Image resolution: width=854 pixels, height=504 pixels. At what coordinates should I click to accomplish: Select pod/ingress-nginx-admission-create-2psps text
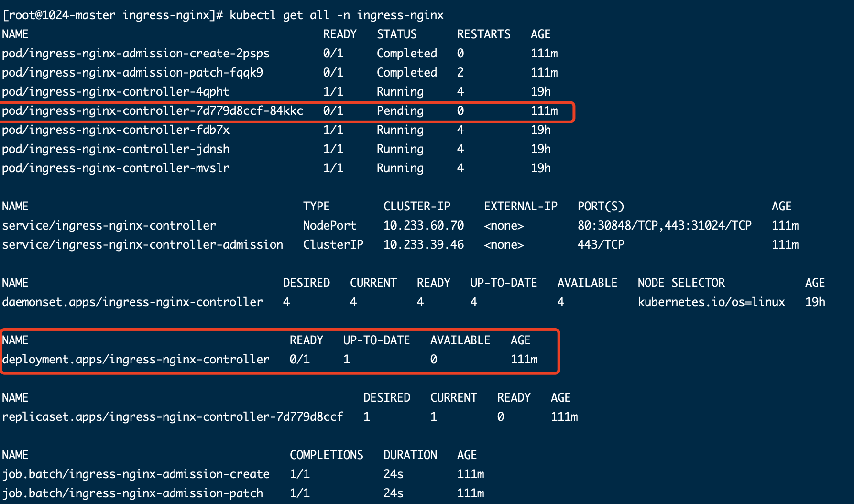click(136, 54)
